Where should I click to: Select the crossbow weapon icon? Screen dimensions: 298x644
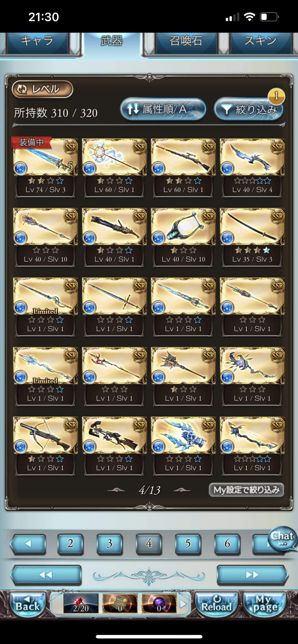45,435
